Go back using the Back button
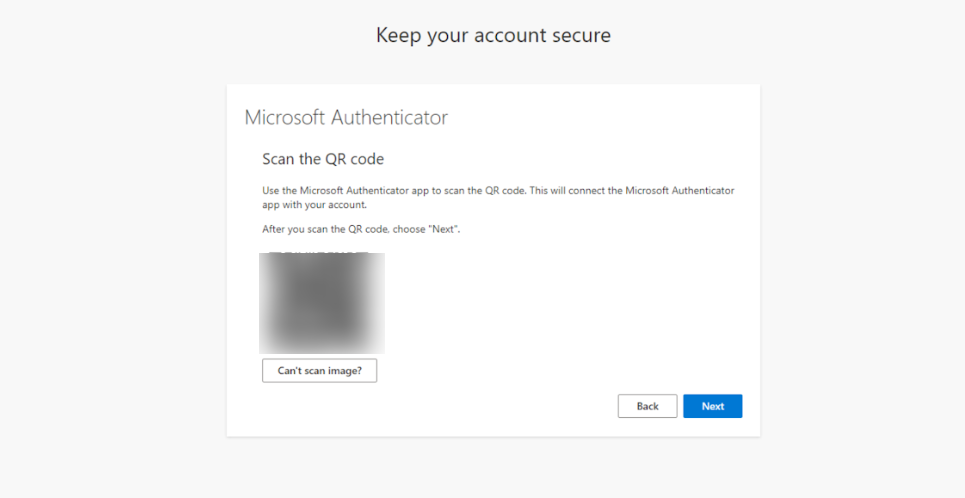 (x=647, y=406)
